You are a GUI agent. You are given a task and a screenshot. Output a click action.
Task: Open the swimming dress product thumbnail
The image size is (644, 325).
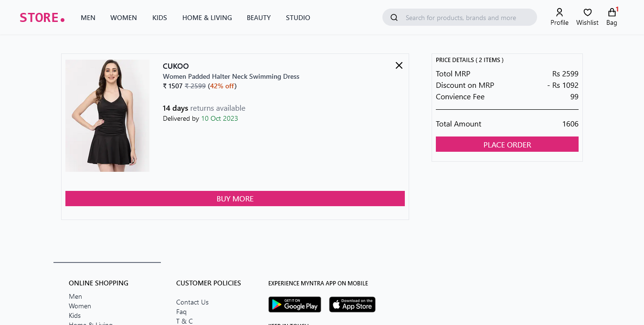(107, 115)
